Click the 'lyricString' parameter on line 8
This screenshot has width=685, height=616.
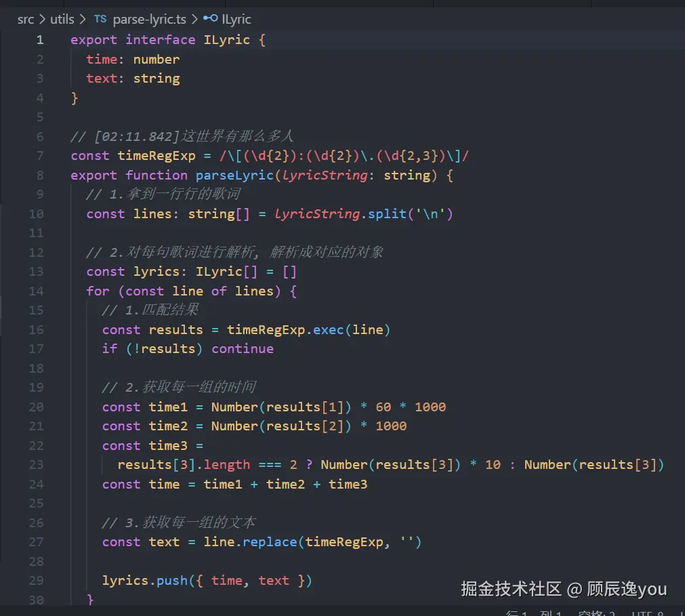coord(325,176)
